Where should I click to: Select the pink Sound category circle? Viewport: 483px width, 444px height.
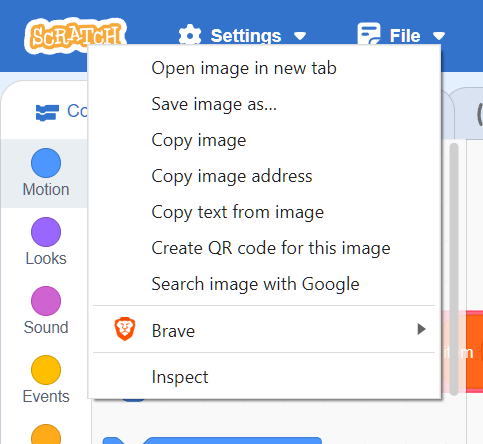46,301
